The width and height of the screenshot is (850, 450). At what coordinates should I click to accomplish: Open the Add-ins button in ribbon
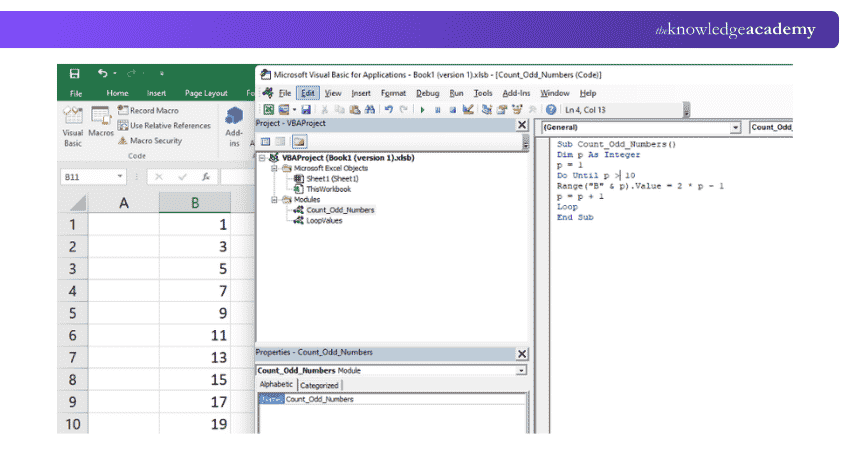(234, 126)
